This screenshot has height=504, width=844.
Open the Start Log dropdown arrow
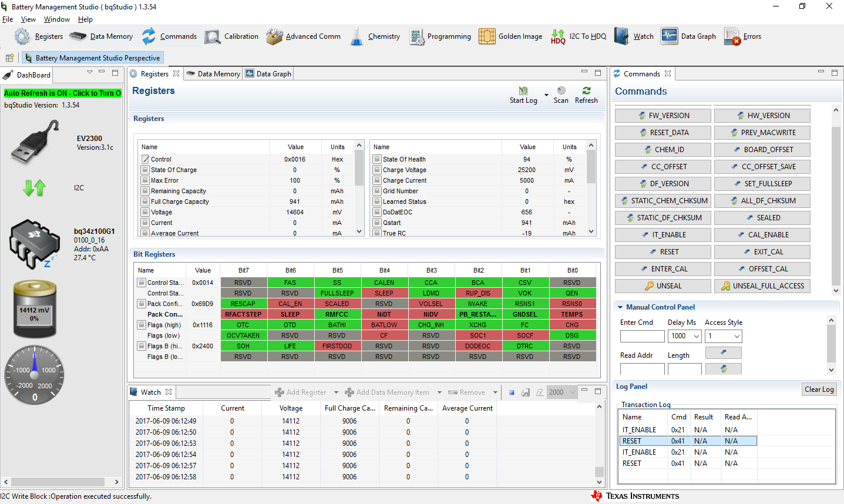546,95
